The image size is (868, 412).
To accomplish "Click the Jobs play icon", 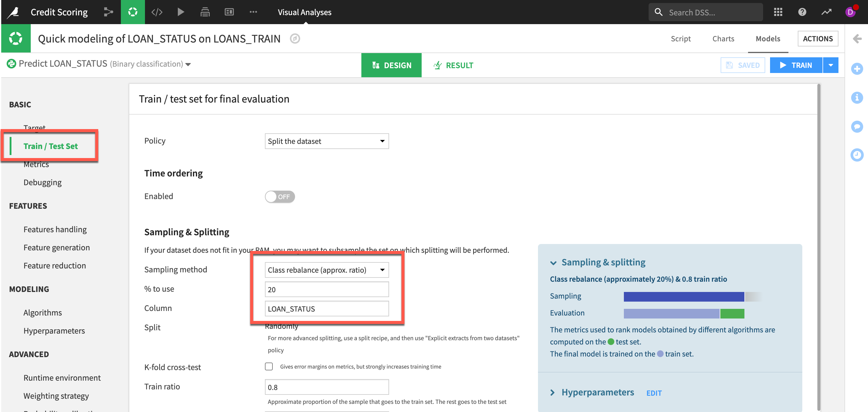I will coord(181,12).
